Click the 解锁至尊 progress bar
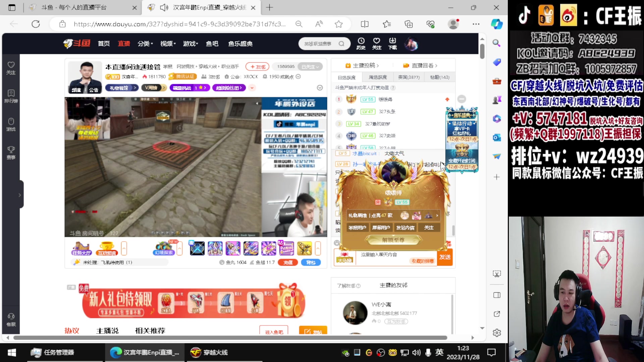Screen dimensions: 644x362 pyautogui.click(x=393, y=239)
